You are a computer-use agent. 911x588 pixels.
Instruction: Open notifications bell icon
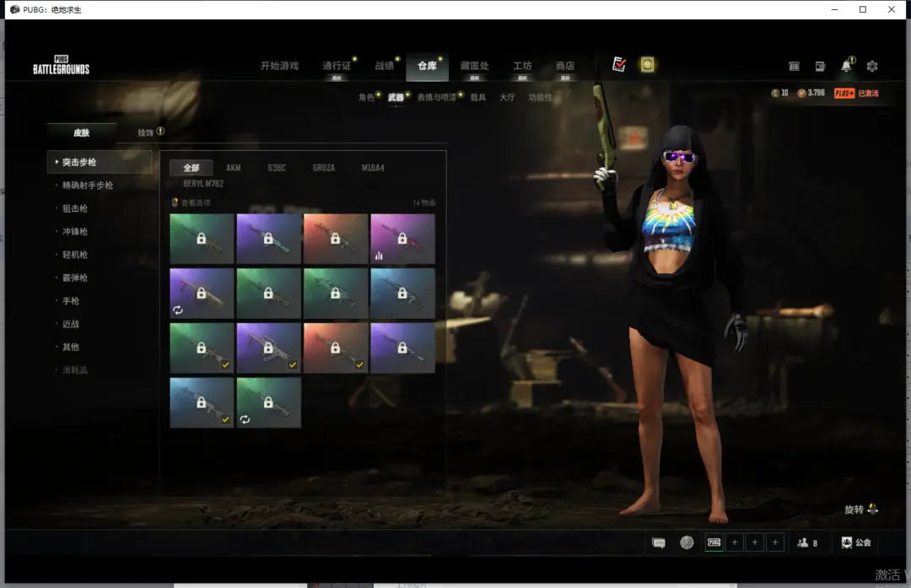click(847, 66)
